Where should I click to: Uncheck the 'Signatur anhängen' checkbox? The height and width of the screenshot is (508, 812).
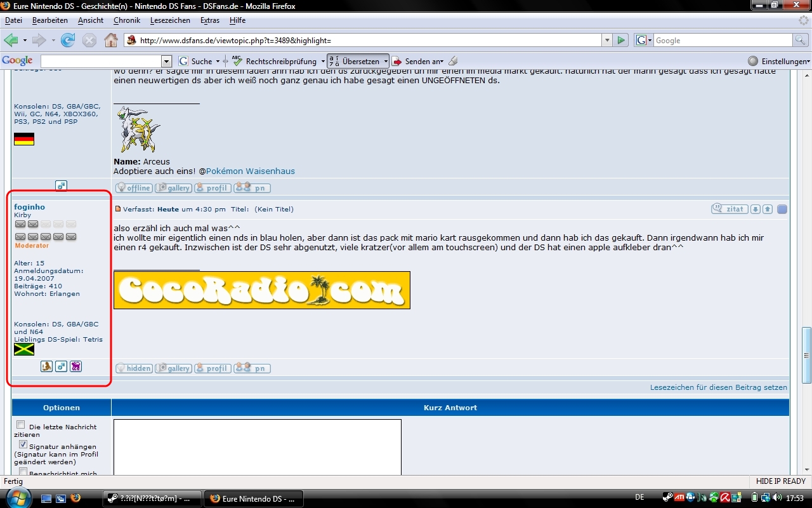pos(23,444)
